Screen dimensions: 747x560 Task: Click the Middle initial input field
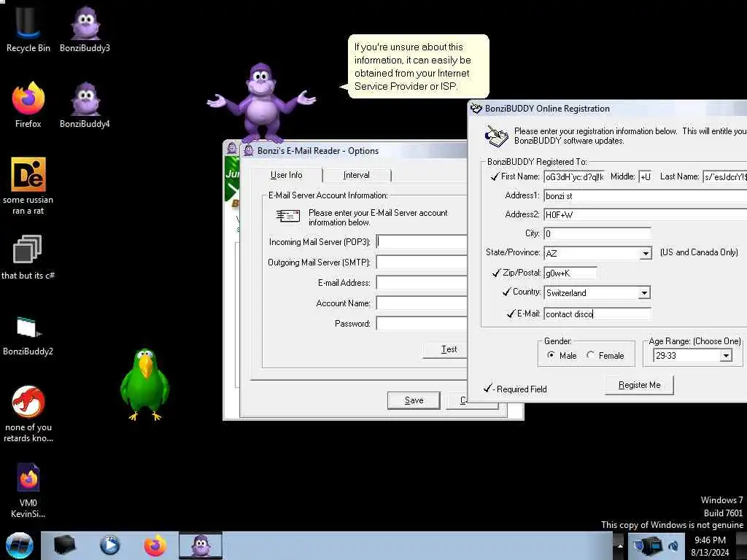tap(645, 176)
